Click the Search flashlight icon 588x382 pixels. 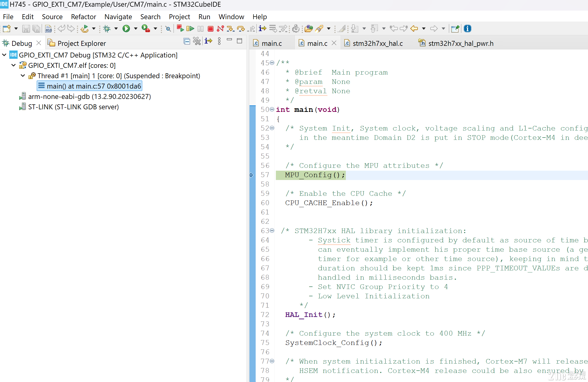point(319,28)
